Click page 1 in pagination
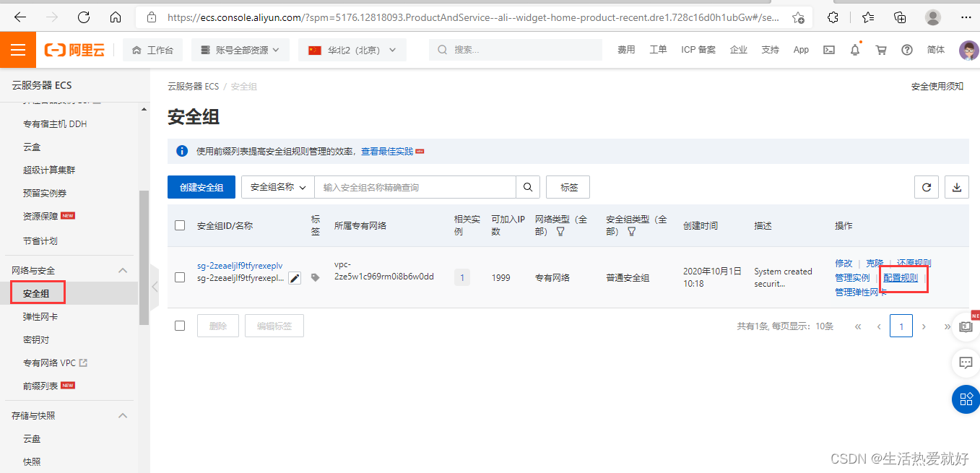 pos(901,326)
